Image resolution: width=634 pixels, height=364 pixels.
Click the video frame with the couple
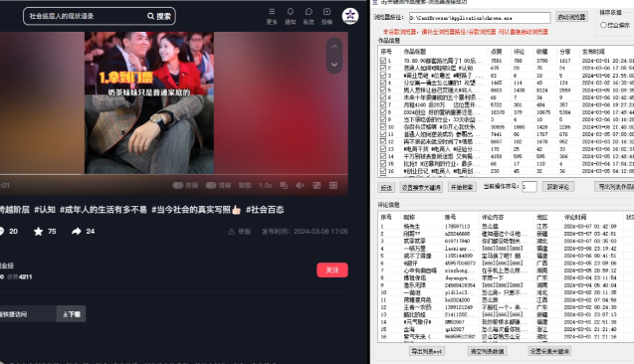(x=149, y=102)
